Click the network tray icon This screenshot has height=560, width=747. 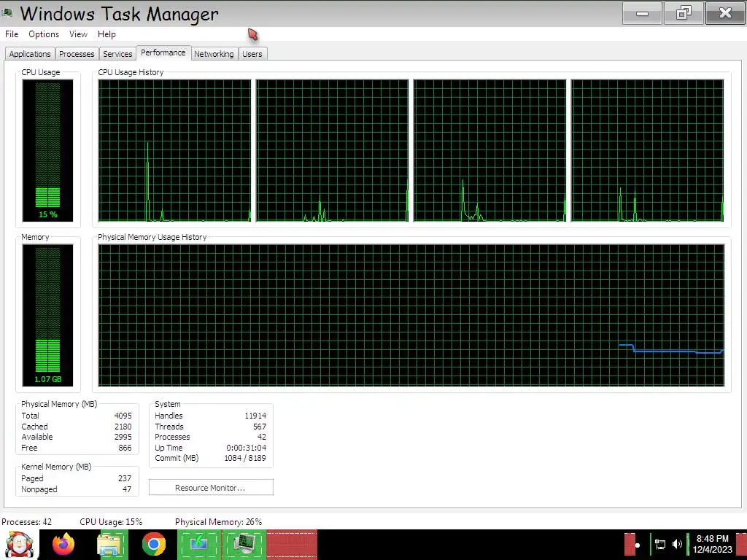click(x=659, y=544)
